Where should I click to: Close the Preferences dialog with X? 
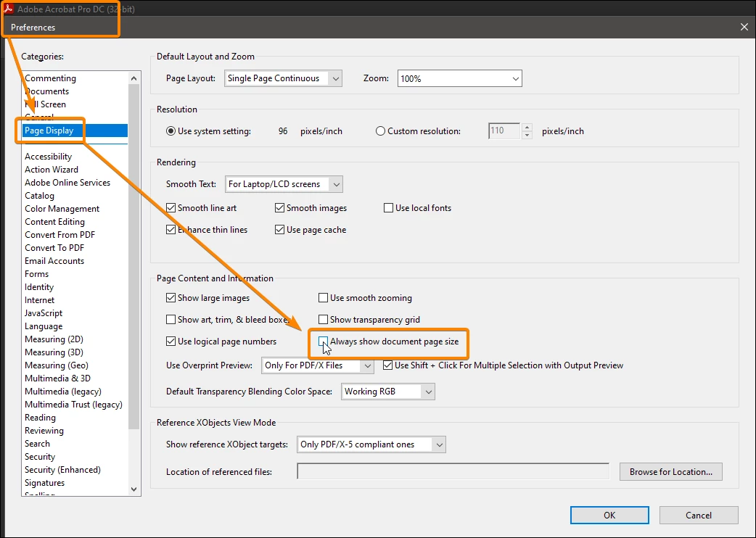(x=744, y=28)
